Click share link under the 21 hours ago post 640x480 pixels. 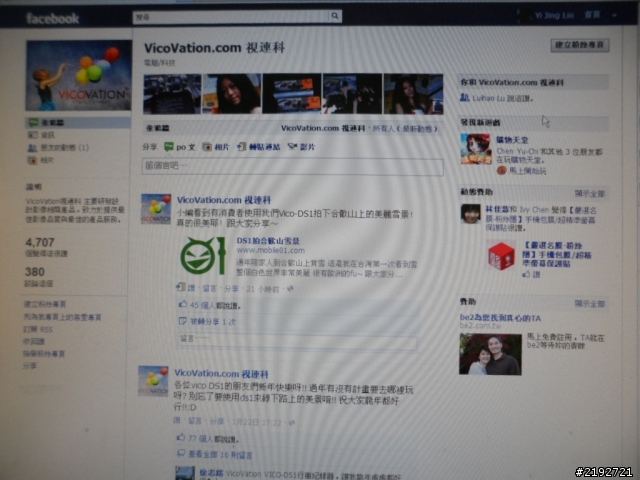tap(231, 289)
